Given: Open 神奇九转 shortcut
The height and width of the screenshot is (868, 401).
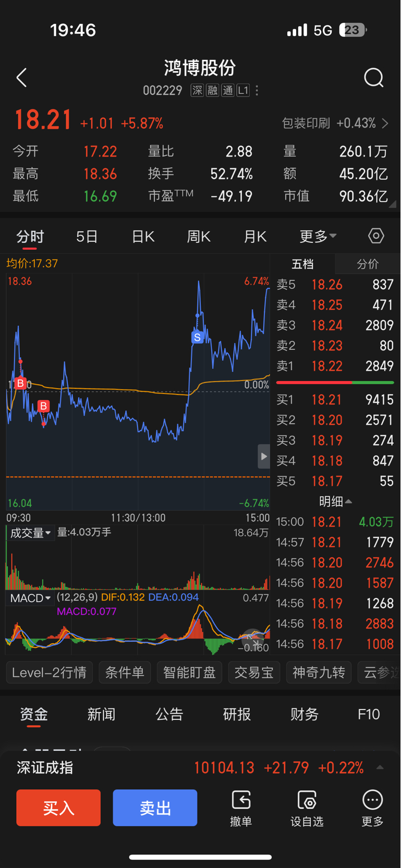Looking at the screenshot, I should click(319, 673).
